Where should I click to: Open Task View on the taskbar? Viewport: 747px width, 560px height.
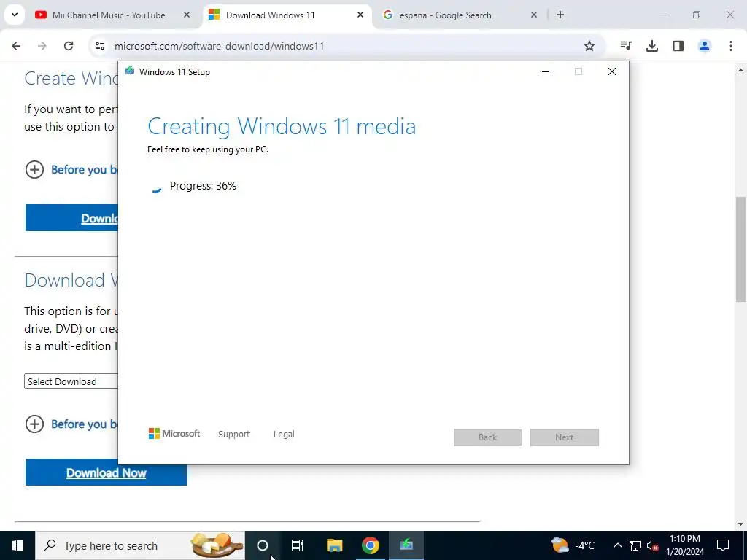click(x=298, y=545)
